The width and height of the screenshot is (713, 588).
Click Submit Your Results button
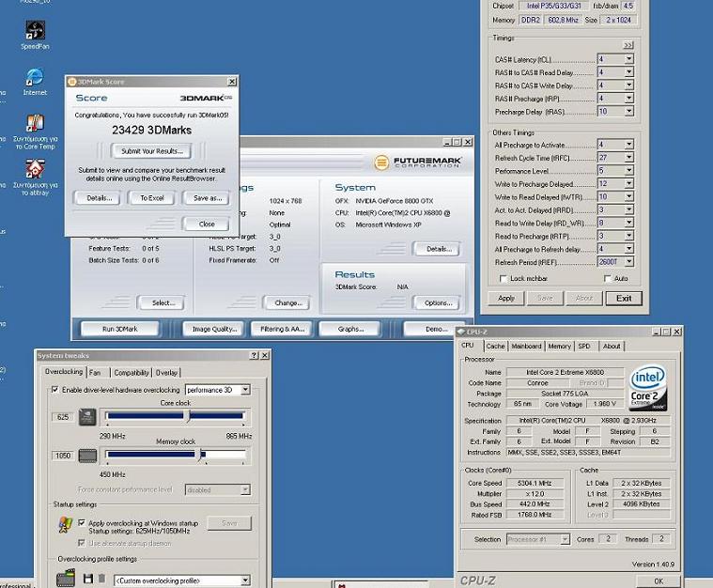pyautogui.click(x=152, y=151)
